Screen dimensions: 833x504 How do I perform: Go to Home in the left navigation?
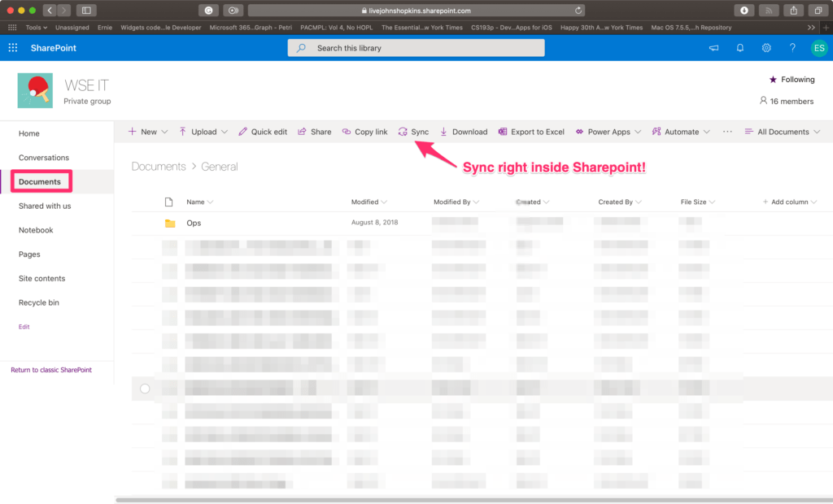tap(28, 133)
